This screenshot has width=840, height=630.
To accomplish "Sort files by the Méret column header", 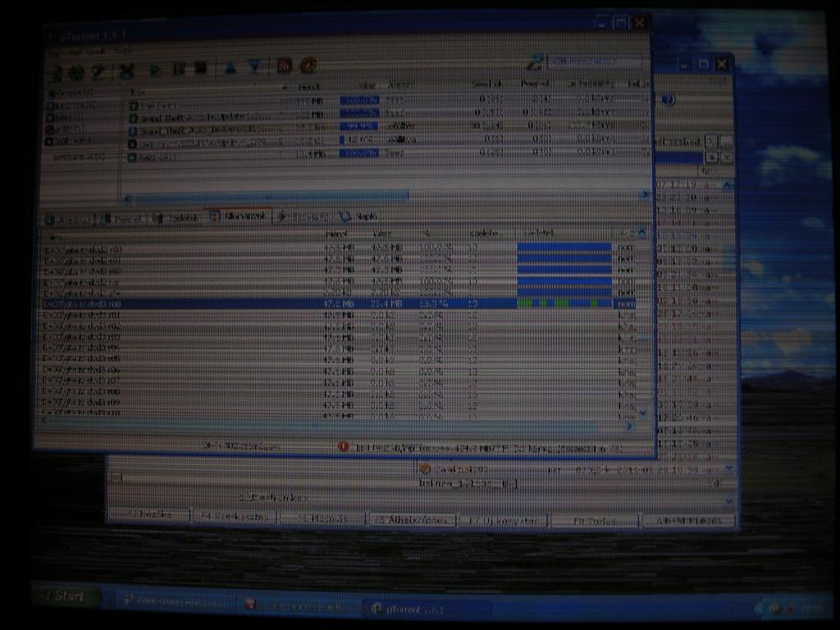I will point(336,234).
